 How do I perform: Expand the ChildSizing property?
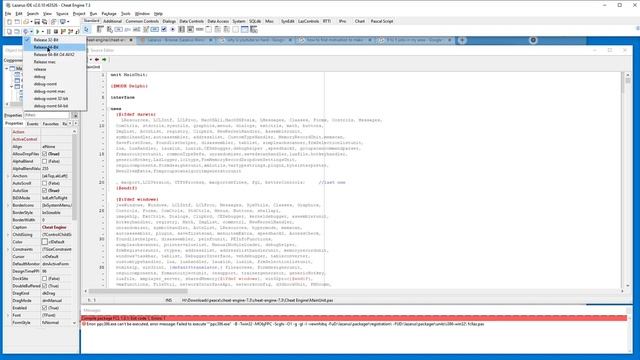coord(8,235)
